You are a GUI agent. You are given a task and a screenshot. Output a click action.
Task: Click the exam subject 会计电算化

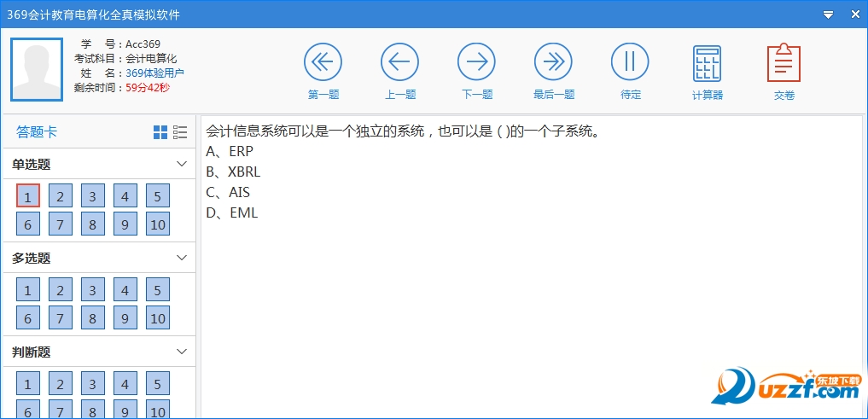click(x=151, y=59)
